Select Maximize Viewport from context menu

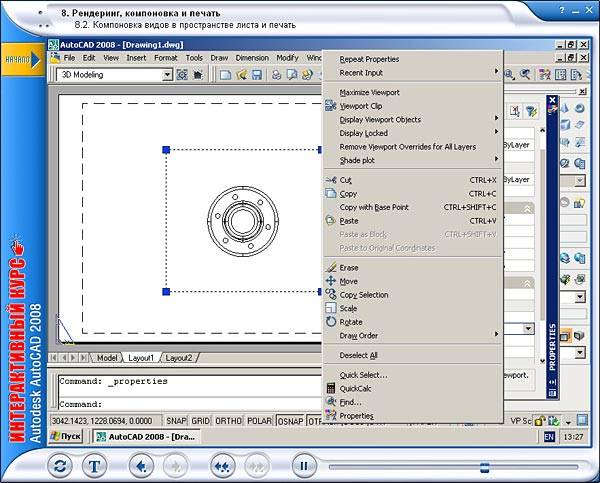pos(412,93)
